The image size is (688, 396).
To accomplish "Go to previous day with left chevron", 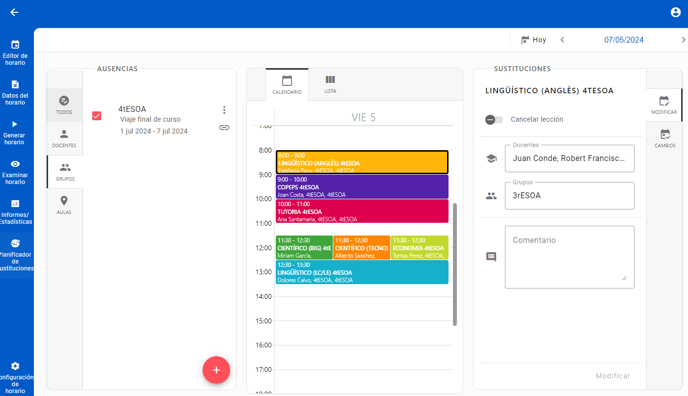I will [x=563, y=40].
